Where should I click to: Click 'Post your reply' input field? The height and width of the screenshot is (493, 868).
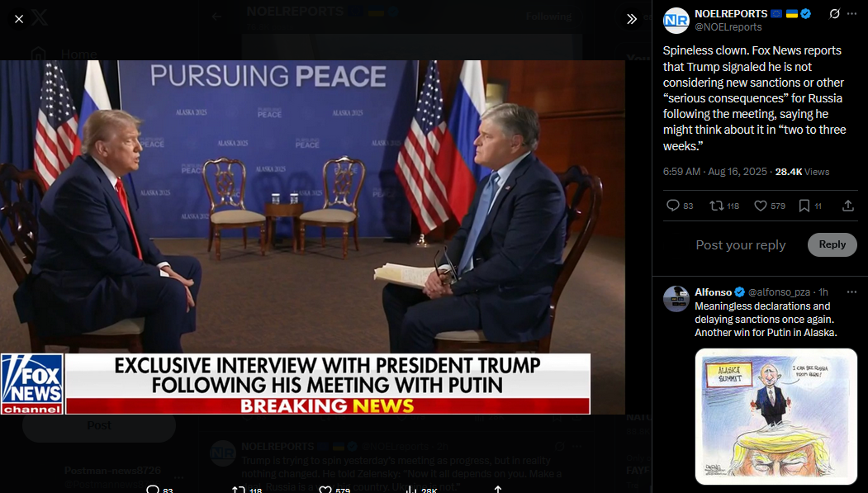click(740, 244)
